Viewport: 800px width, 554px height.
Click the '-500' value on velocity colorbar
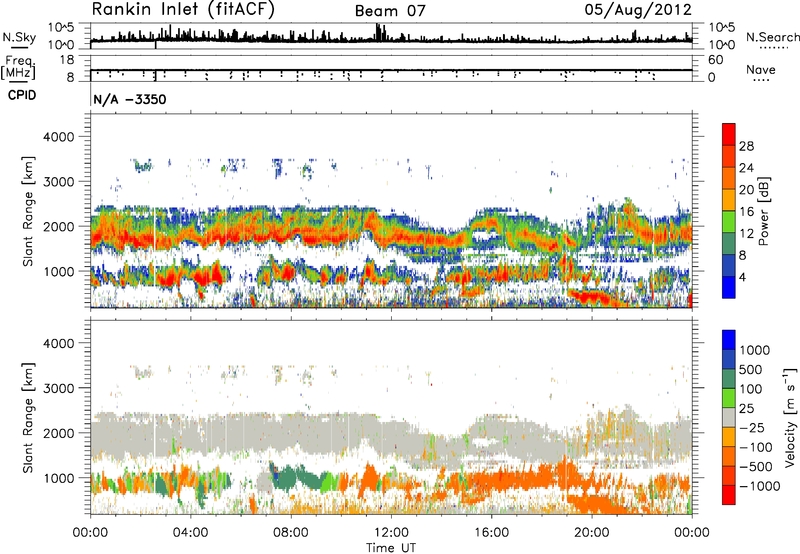(x=756, y=466)
